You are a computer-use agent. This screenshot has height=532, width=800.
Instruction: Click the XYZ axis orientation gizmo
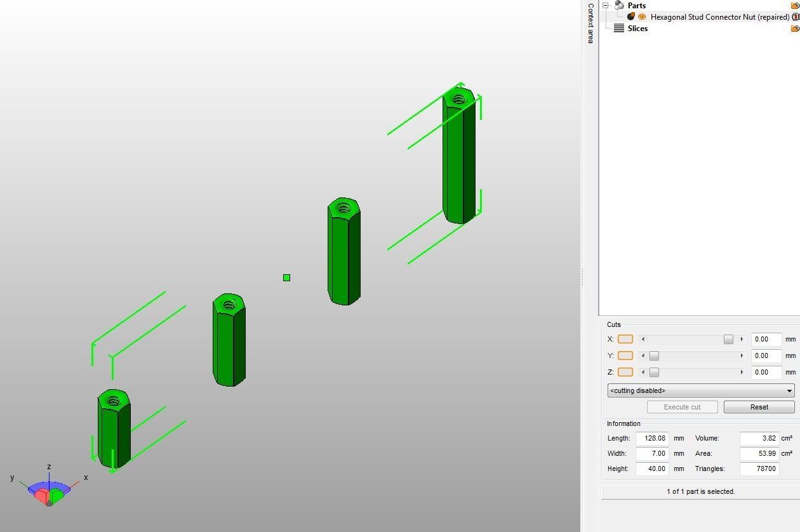coord(49,488)
